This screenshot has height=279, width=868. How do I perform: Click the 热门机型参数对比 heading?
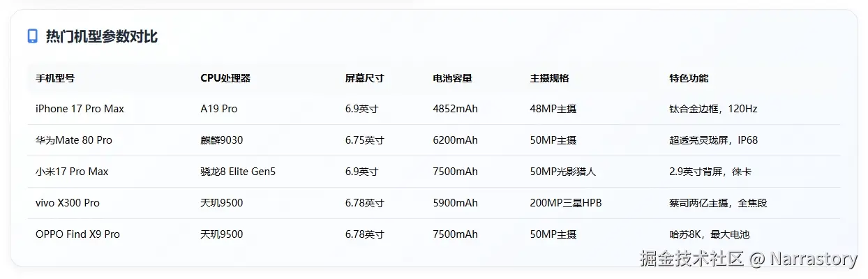point(101,37)
